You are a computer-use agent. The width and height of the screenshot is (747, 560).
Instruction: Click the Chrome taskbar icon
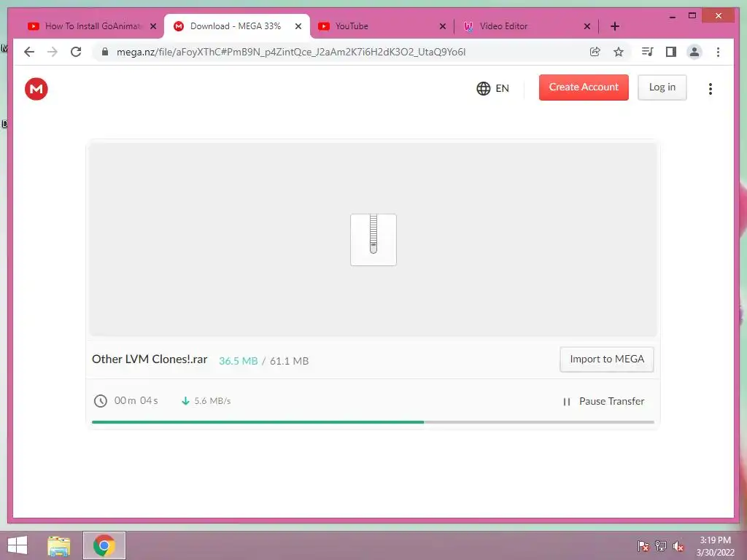click(x=104, y=545)
